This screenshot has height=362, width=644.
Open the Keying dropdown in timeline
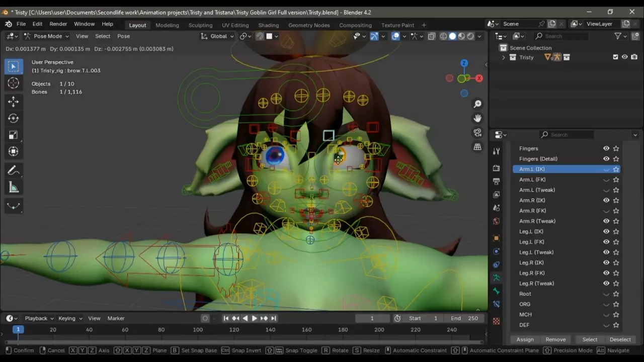click(70, 318)
